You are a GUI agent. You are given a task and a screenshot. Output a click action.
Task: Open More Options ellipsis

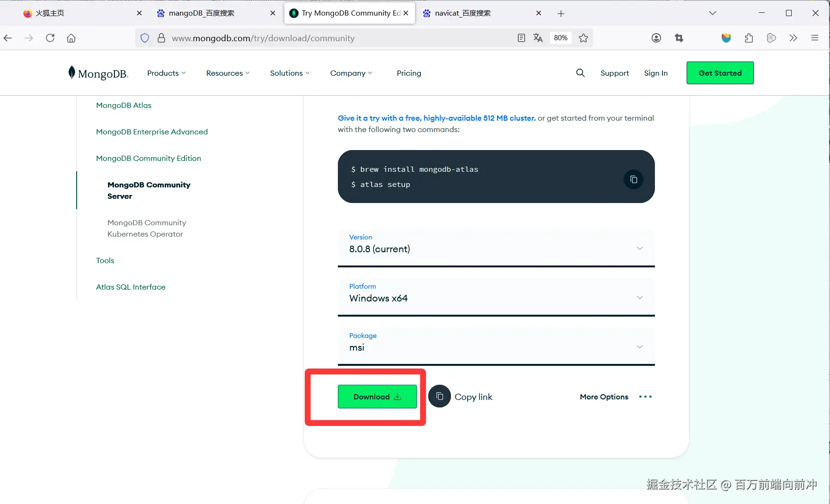pos(645,397)
